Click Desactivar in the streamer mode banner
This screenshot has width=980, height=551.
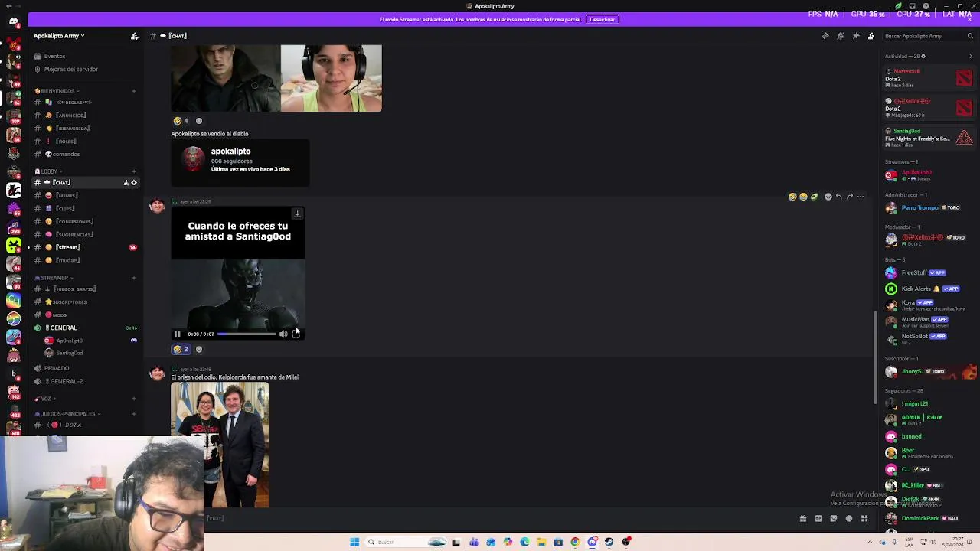(602, 19)
